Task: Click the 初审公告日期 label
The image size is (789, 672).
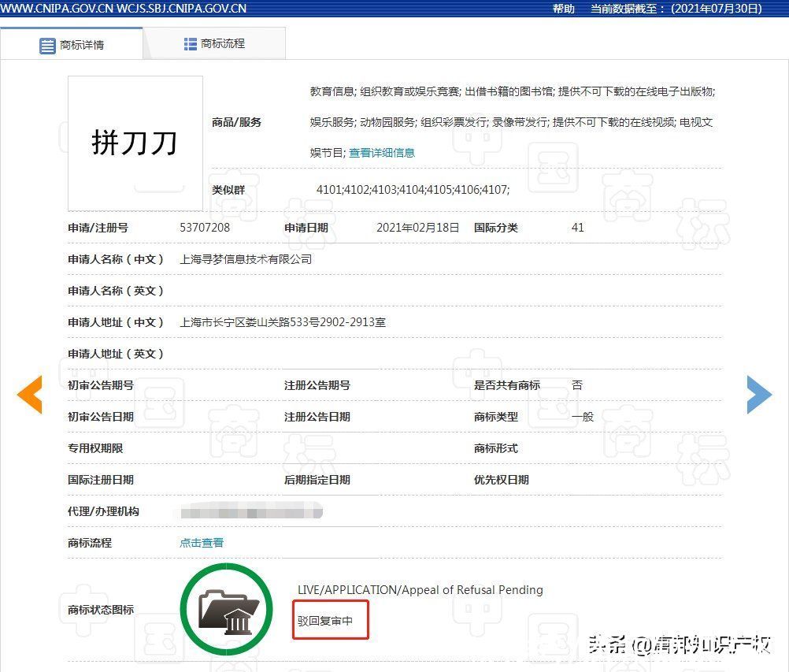Action: [x=101, y=417]
